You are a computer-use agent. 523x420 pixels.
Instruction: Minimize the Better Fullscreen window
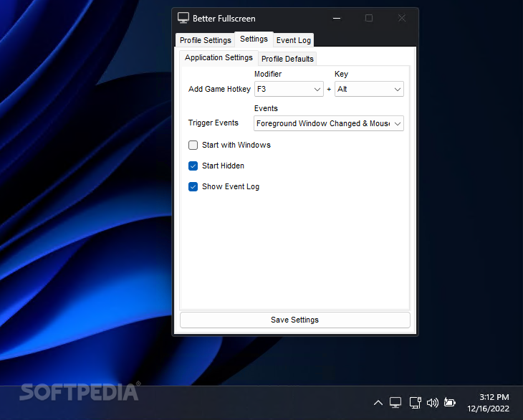[x=337, y=18]
